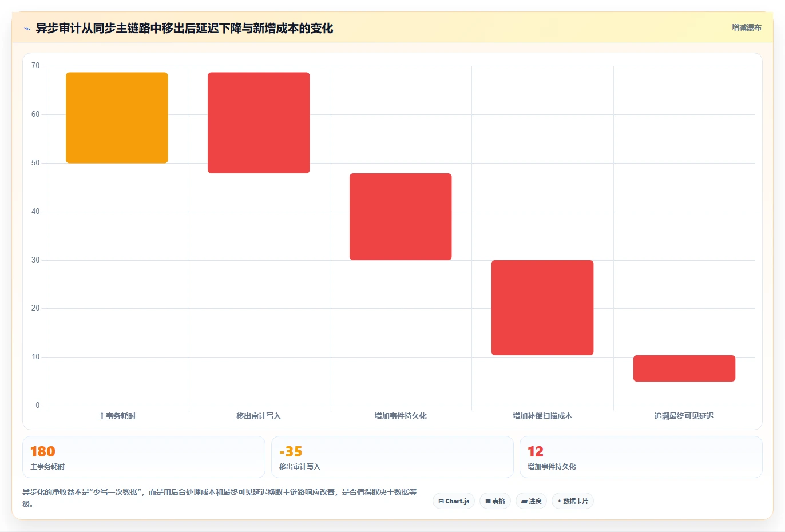
Task: Click y-axis tick label 30
Action: coord(35,260)
